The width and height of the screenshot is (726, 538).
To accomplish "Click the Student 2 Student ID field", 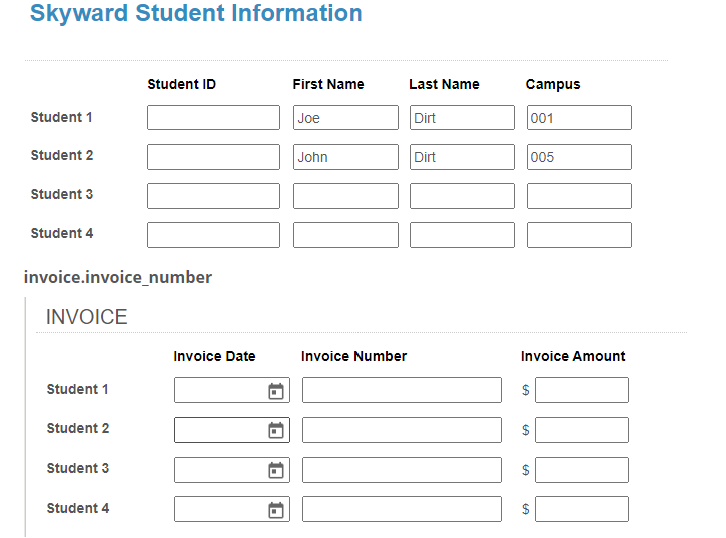I will [213, 157].
